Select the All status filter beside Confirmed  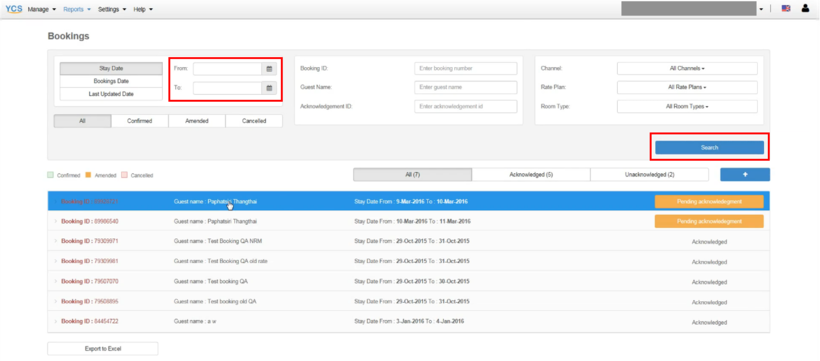pyautogui.click(x=83, y=121)
